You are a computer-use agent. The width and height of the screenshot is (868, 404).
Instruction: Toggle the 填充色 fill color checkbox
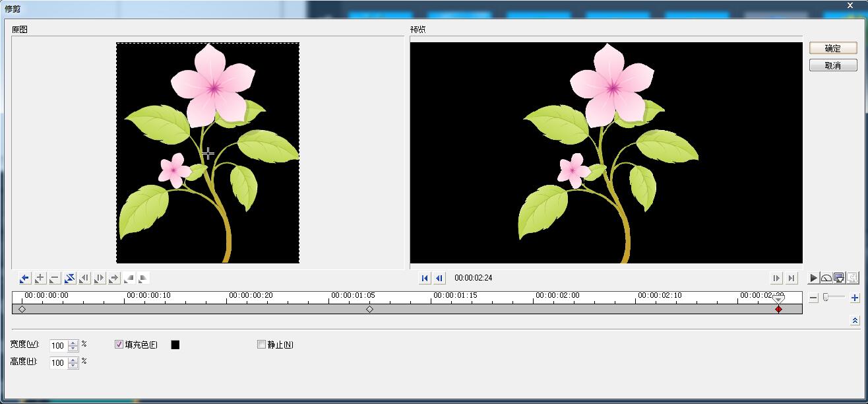tap(119, 345)
